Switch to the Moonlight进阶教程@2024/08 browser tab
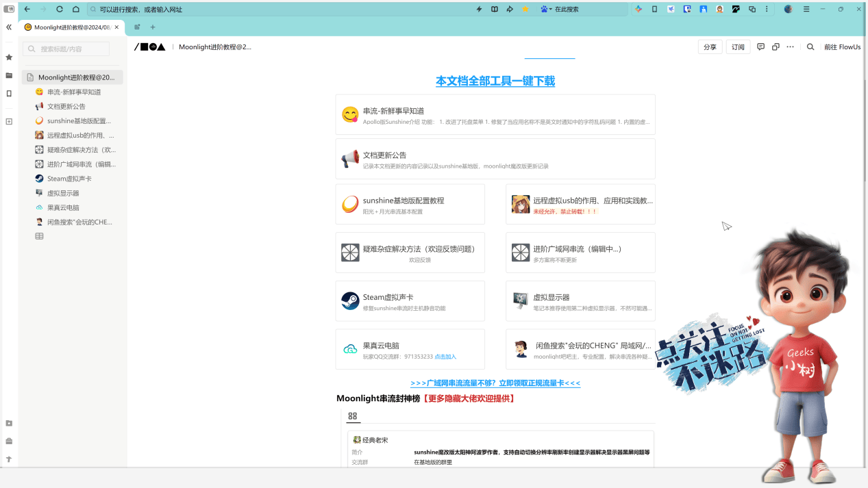This screenshot has height=488, width=868. pos(71,27)
